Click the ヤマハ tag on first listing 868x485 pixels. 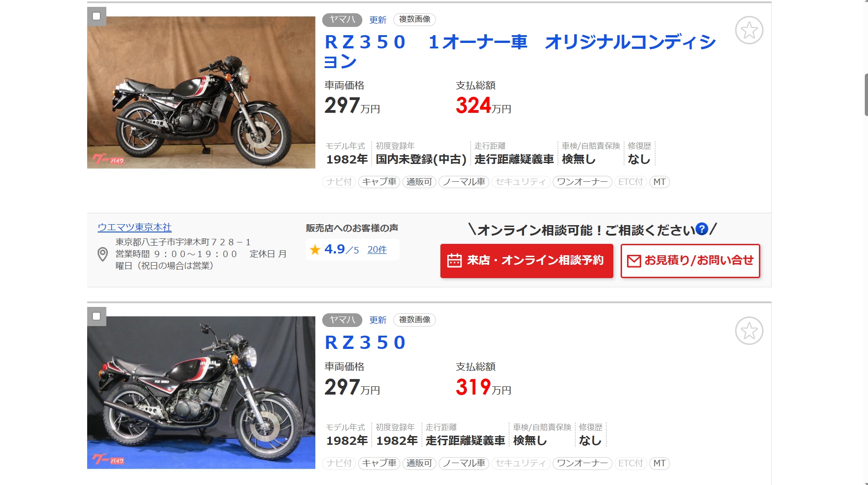[x=342, y=20]
